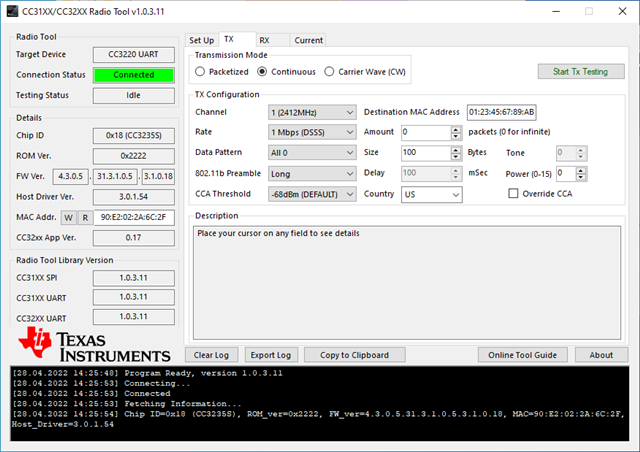Click the Power (0-15) input field
This screenshot has width=640, height=452.
pos(566,174)
